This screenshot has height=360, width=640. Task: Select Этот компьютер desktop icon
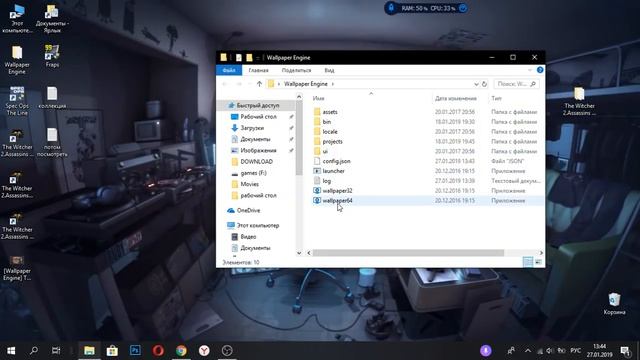17,18
